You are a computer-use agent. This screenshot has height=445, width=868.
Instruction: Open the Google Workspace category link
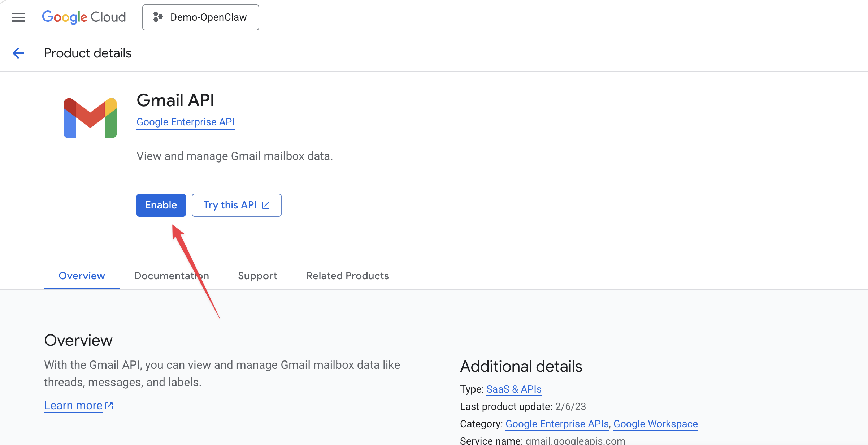tap(655, 424)
